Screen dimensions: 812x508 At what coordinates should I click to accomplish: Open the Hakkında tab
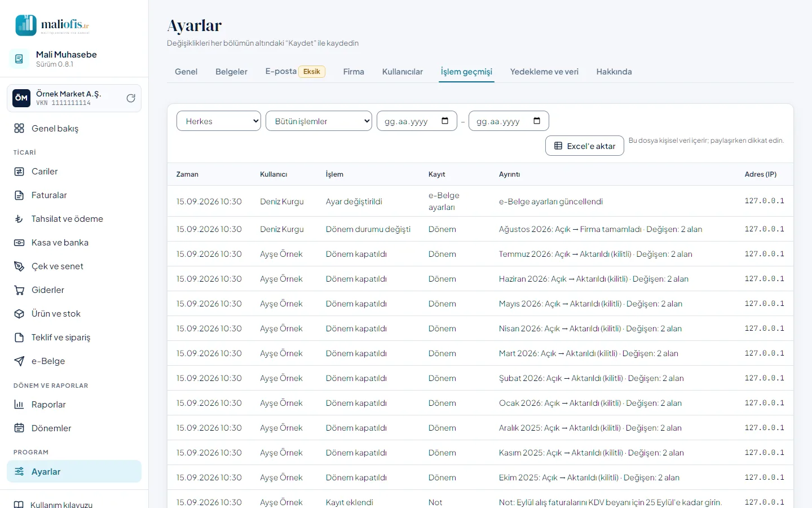pos(614,72)
